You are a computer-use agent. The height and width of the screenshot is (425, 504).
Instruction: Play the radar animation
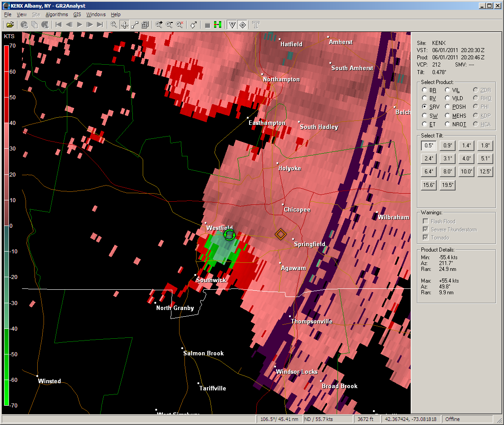click(79, 25)
